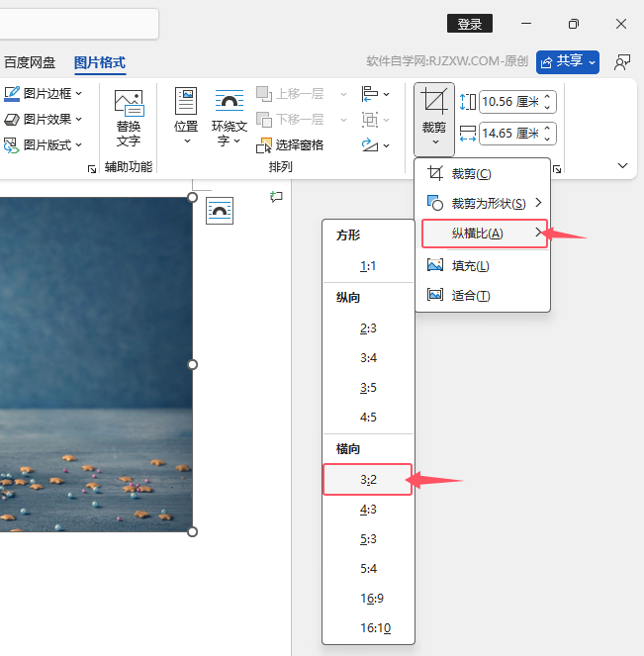This screenshot has width=644, height=656.
Task: Open the Align objects dropdown icon
Action: pos(375,94)
